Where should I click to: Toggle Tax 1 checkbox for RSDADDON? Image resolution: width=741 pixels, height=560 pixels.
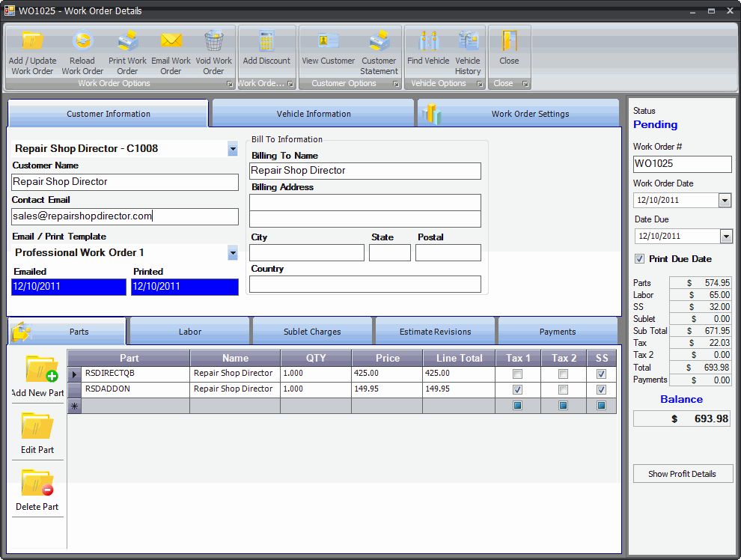pos(517,390)
